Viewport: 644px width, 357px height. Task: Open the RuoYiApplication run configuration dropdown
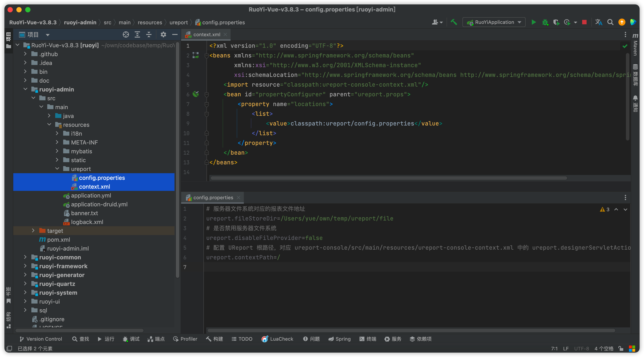pos(494,22)
